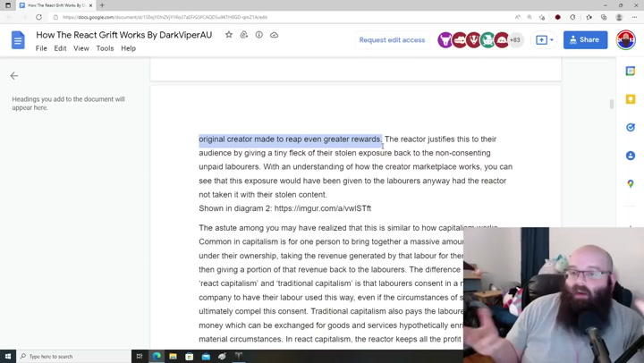Open the present to meeting dropdown arrow
Image resolution: width=644 pixels, height=363 pixels.
click(x=552, y=40)
